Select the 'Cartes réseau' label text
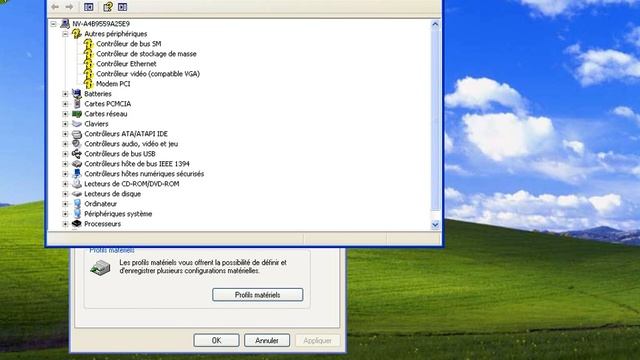The image size is (640, 360). [106, 114]
